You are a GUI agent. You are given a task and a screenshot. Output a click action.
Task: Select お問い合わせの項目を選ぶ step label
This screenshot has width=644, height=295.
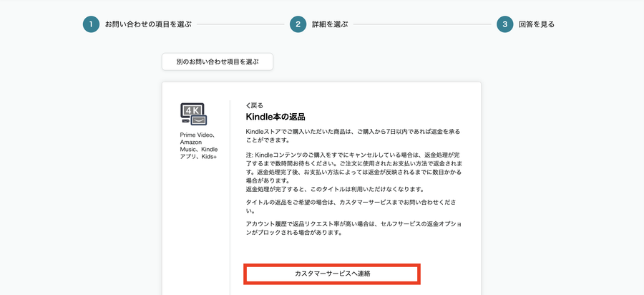[x=148, y=24]
